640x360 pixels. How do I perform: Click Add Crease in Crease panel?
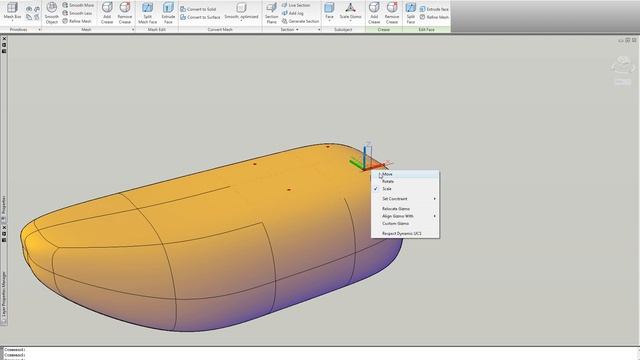click(374, 13)
